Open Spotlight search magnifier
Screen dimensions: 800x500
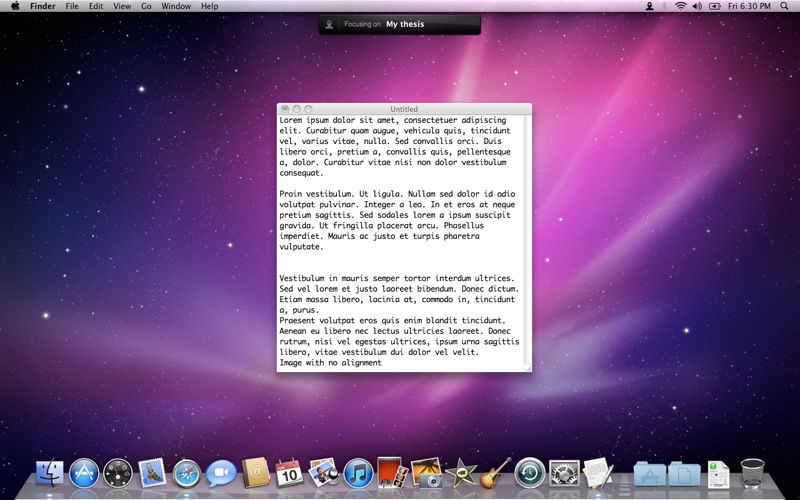pos(784,6)
